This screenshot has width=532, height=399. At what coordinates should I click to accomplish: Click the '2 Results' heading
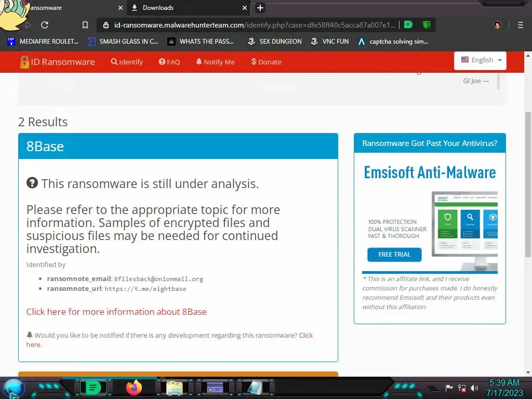[x=43, y=122]
